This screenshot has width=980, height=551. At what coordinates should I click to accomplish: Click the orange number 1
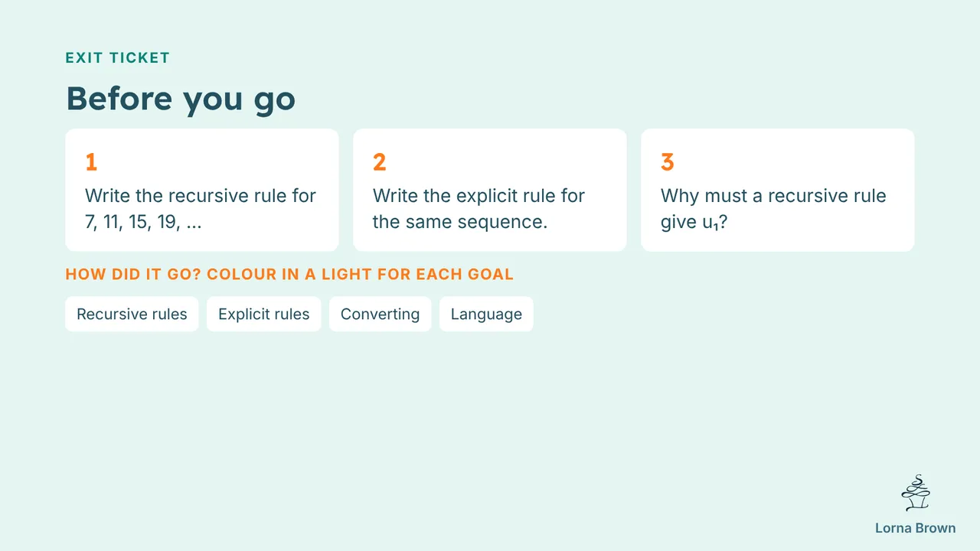(x=91, y=162)
